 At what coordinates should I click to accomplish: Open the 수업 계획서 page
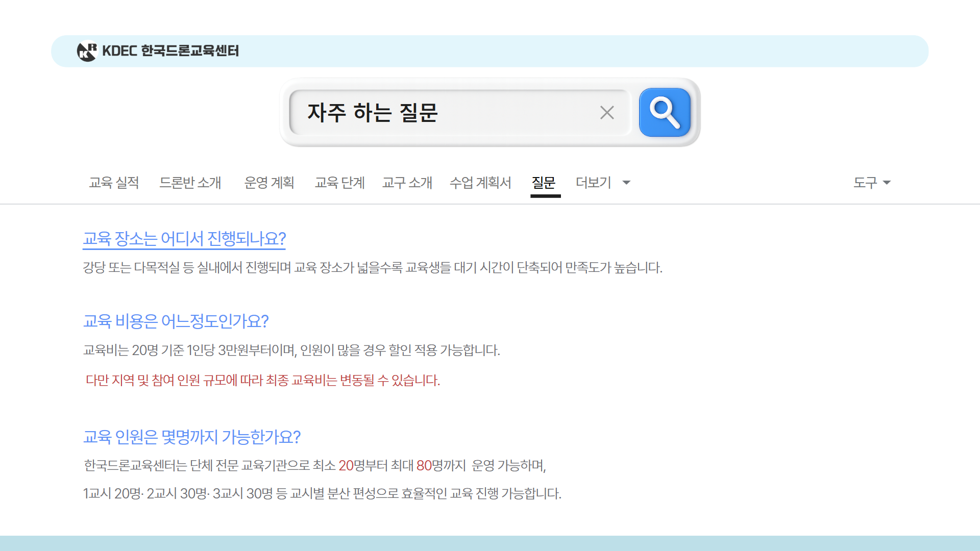click(481, 183)
